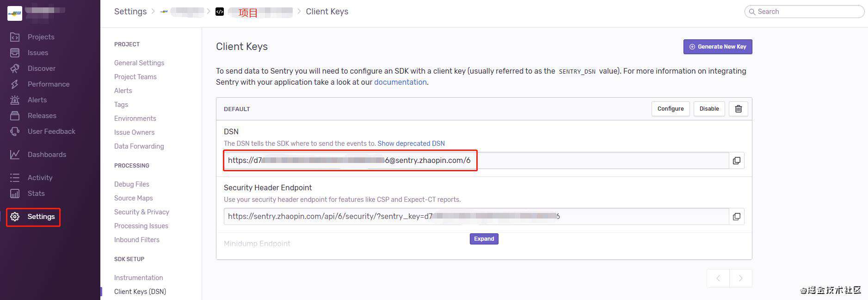The image size is (868, 300).
Task: Open General Settings
Action: pyautogui.click(x=139, y=63)
